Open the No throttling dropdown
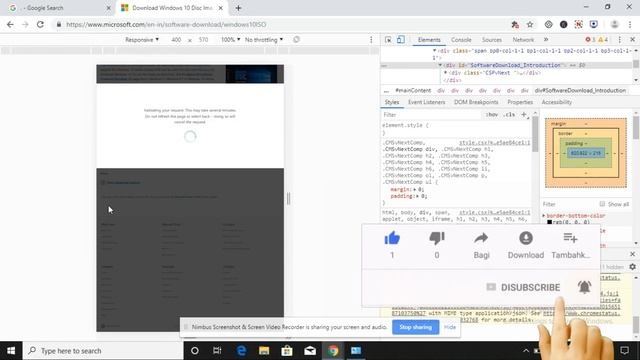Screen dimensions: 640x360 [264, 40]
